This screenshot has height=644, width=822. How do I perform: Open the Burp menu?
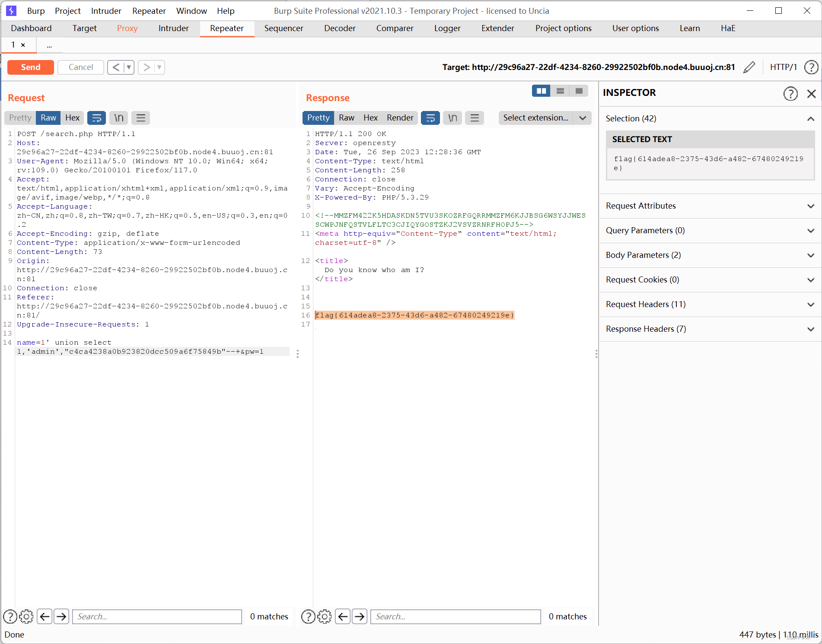tap(36, 11)
